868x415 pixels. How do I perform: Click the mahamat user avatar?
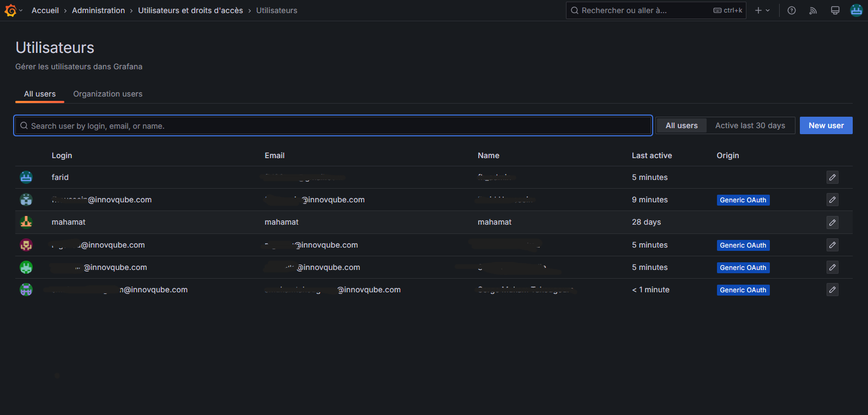click(26, 222)
